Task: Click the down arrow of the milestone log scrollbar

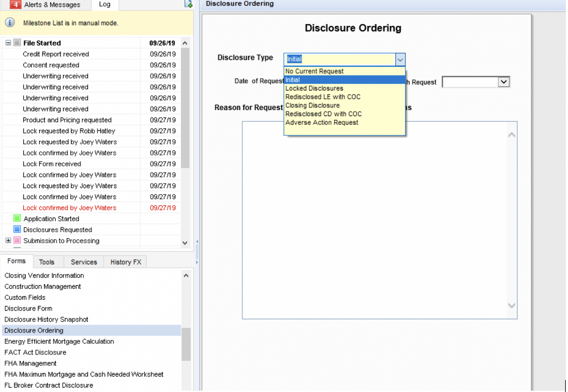Action: pyautogui.click(x=185, y=243)
